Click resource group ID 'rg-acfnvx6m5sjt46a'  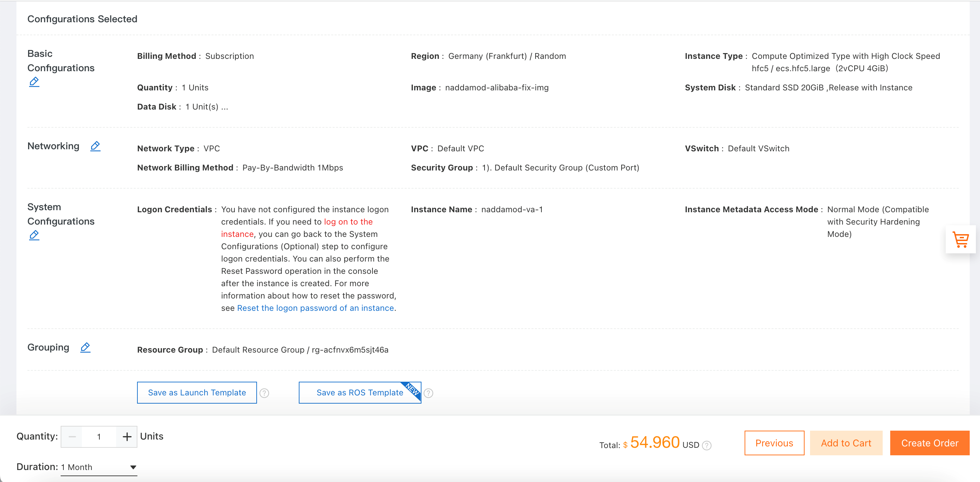(x=350, y=350)
